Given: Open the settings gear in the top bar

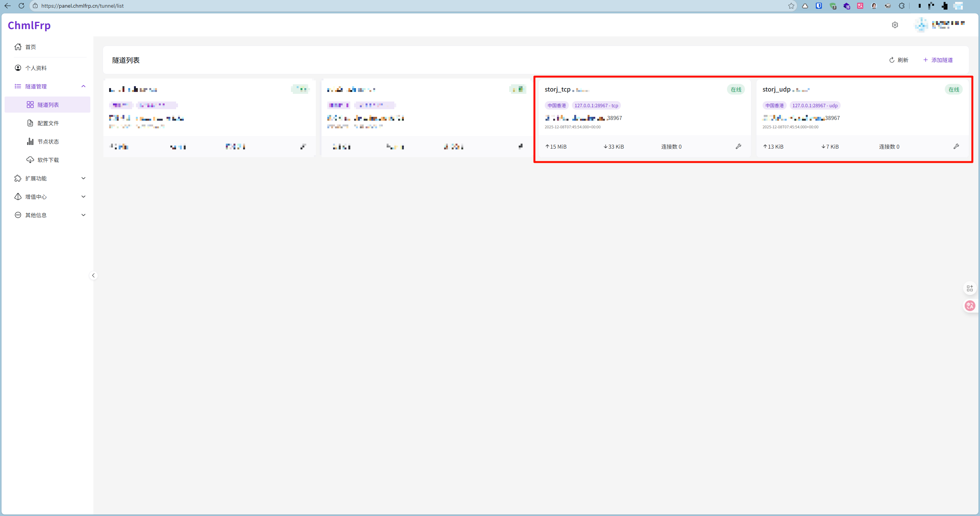Looking at the screenshot, I should coord(895,25).
